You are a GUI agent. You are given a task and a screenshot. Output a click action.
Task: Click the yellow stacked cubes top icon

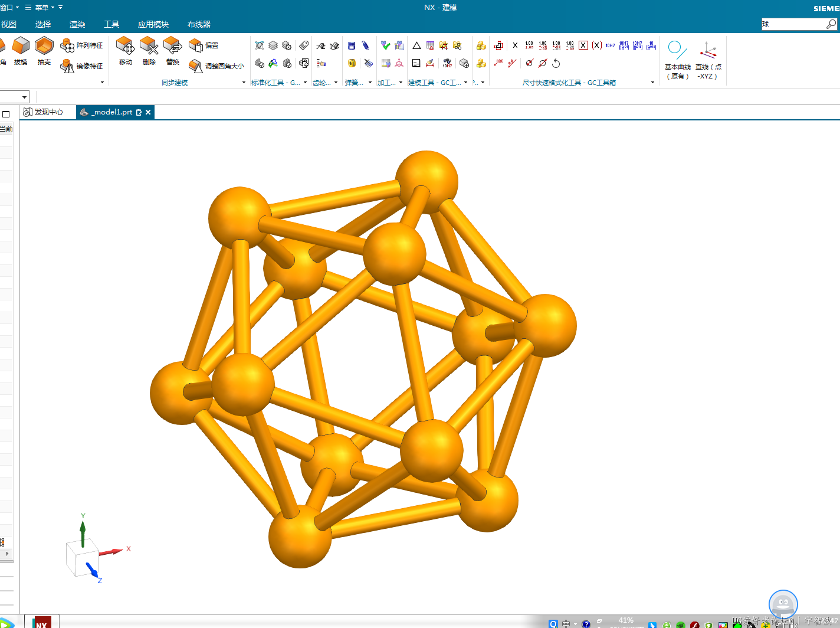[481, 45]
